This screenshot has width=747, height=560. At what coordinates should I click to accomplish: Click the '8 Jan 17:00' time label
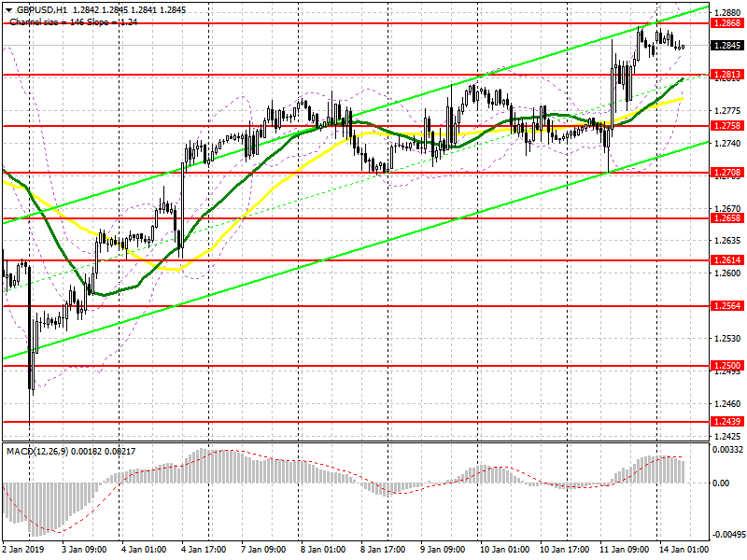pyautogui.click(x=383, y=550)
